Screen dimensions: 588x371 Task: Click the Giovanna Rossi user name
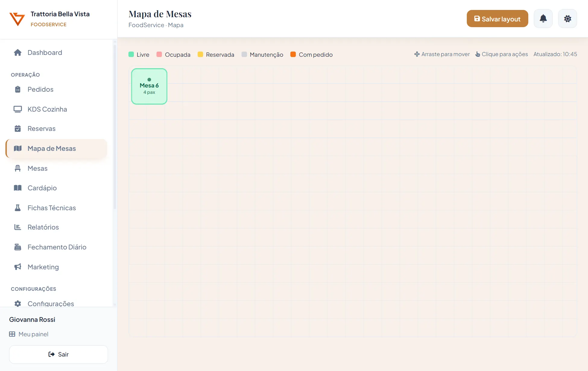click(x=32, y=320)
